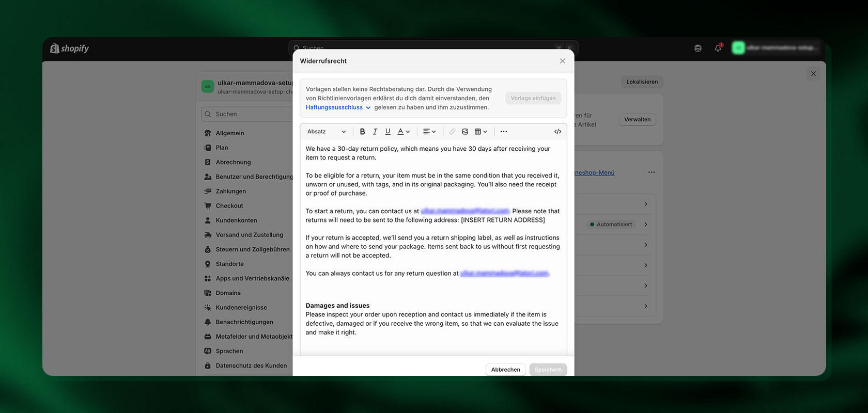Click the Verwalten button
The height and width of the screenshot is (413, 868).
pos(637,119)
